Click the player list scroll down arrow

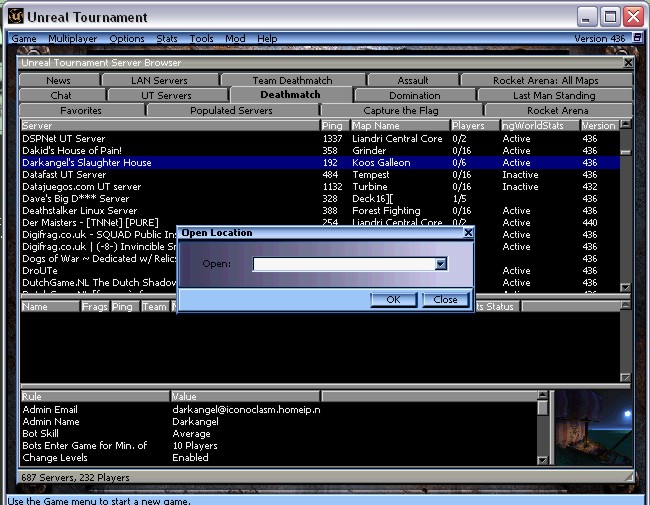tap(626, 377)
